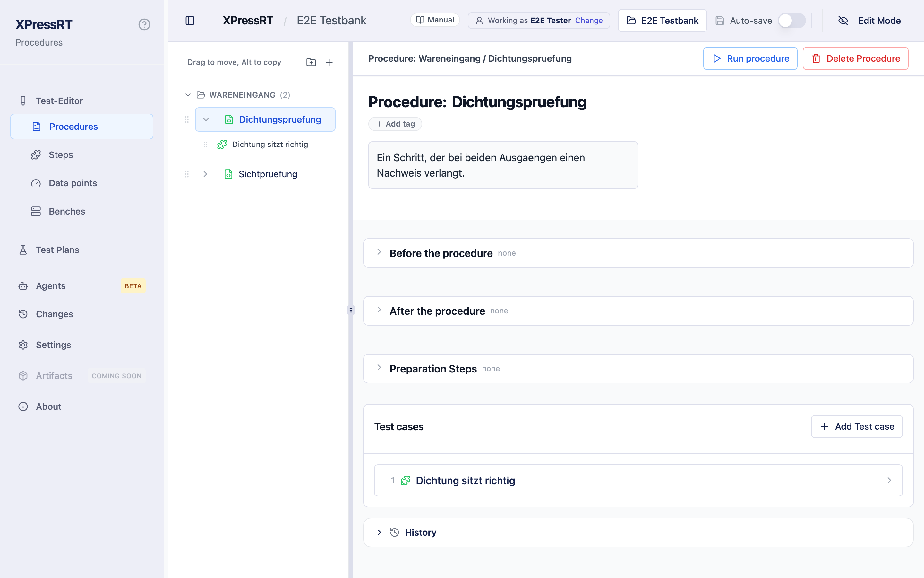924x578 pixels.
Task: Click the new folder icon in tree header
Action: click(311, 62)
